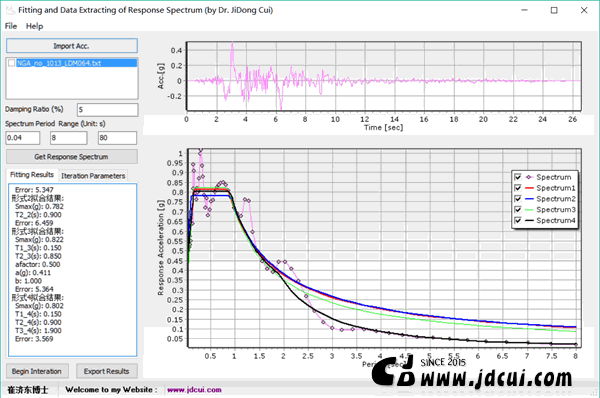Toggle the Spectrum1 legend checkbox

tap(518, 188)
